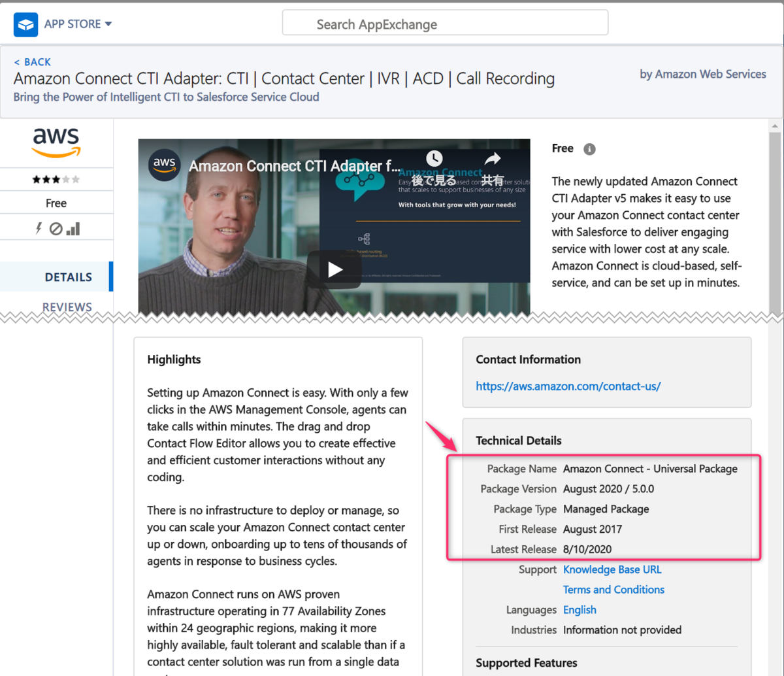Click the bar chart feature icon

coord(73,228)
